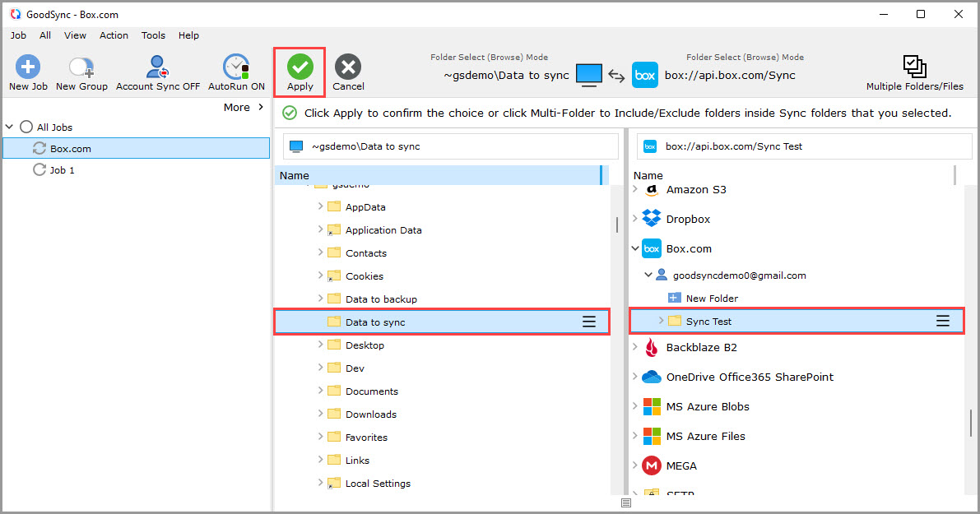The width and height of the screenshot is (980, 514).
Task: Select the All Jobs radio circle
Action: [26, 127]
